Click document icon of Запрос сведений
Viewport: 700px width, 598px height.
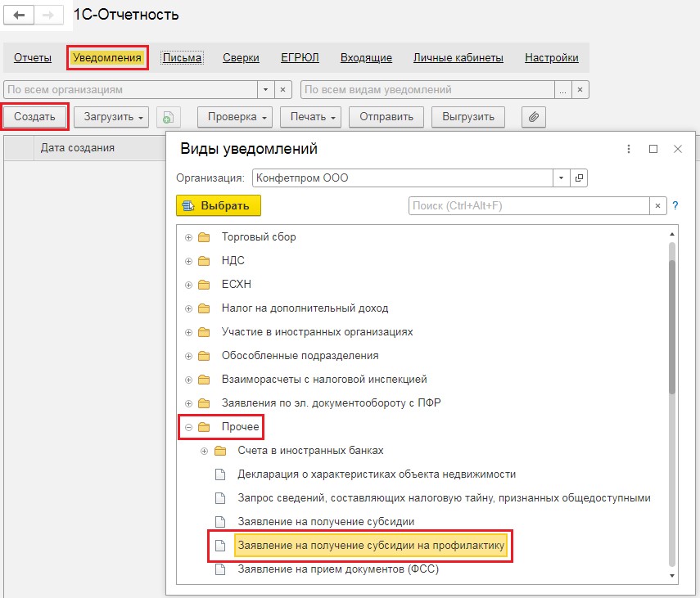[220, 498]
